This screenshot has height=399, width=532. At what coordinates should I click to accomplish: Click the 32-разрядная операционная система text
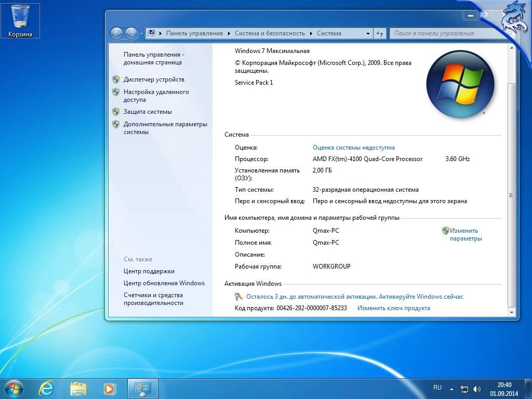(365, 190)
